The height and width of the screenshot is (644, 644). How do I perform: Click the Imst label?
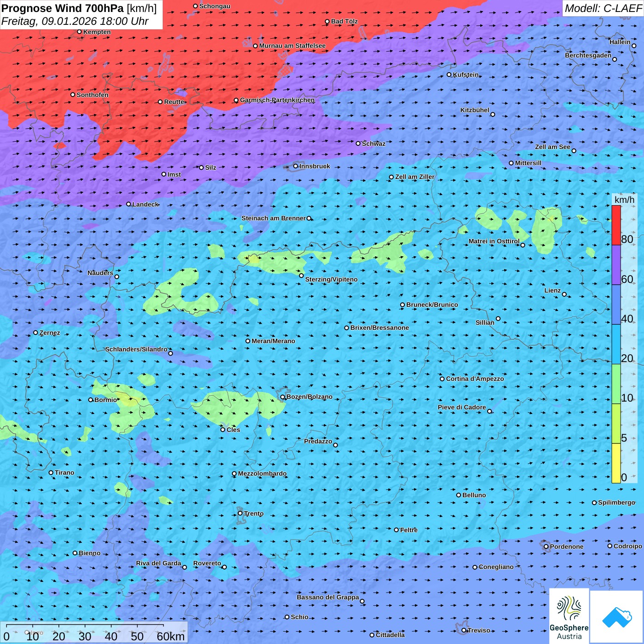pos(174,174)
